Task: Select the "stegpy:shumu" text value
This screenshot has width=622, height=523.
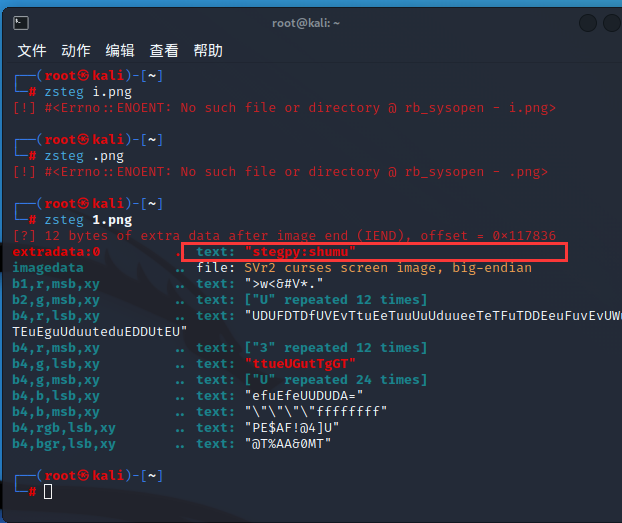Action: pos(300,252)
